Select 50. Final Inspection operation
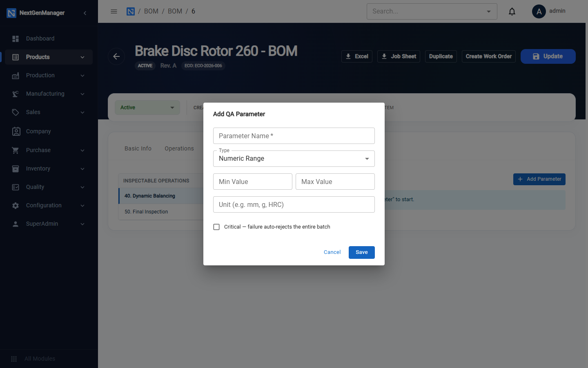 161,212
